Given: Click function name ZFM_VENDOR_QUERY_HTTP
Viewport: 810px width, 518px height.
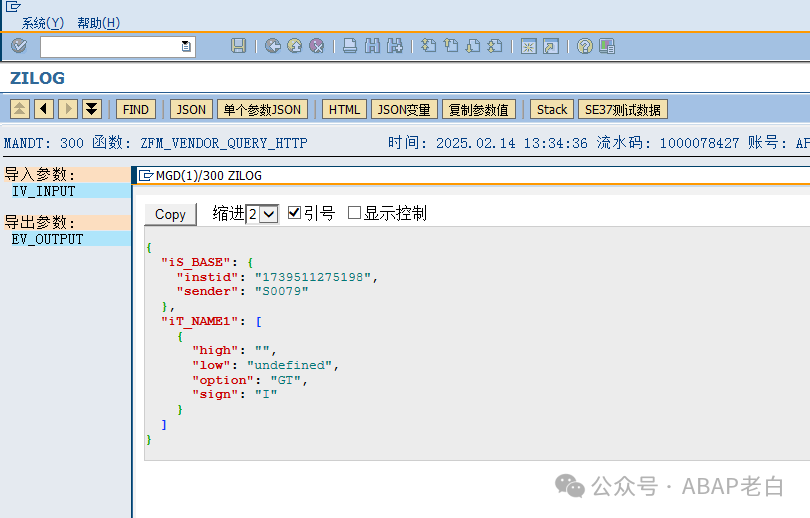Looking at the screenshot, I should pyautogui.click(x=224, y=143).
